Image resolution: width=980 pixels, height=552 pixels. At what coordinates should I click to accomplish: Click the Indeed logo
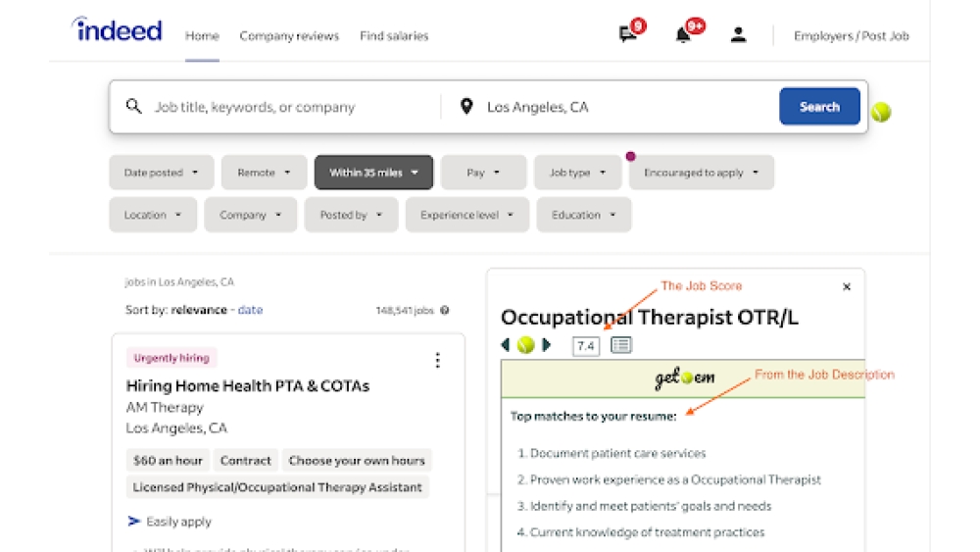click(x=117, y=29)
